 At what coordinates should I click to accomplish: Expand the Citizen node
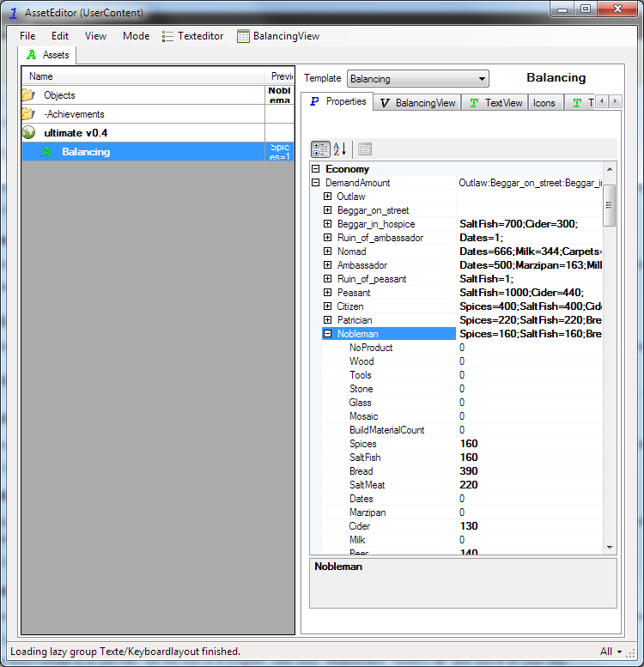pyautogui.click(x=327, y=306)
